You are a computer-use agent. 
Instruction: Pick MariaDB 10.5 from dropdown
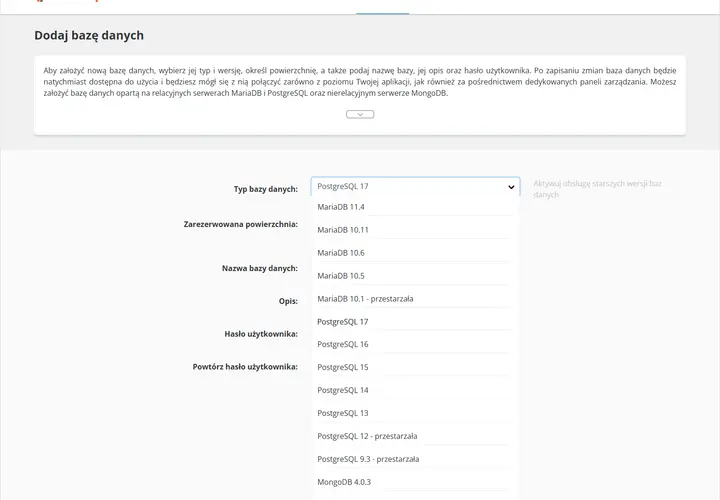(415, 276)
